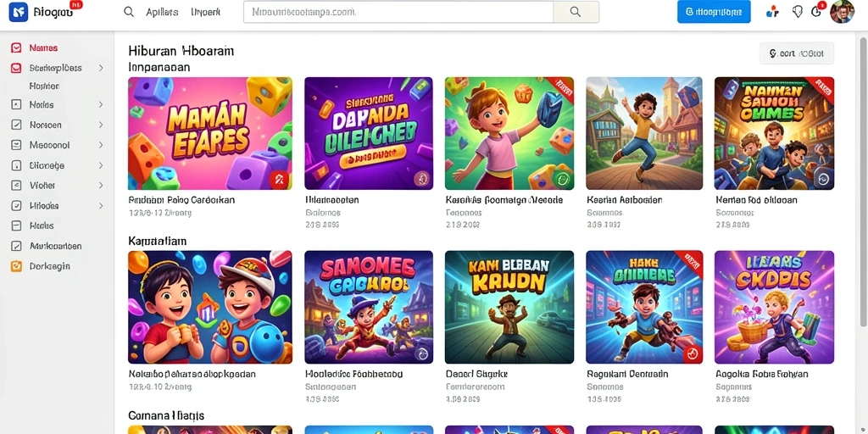Viewport: 868px width, 434px height.
Task: Expand the Violer chevron
Action: 101,186
